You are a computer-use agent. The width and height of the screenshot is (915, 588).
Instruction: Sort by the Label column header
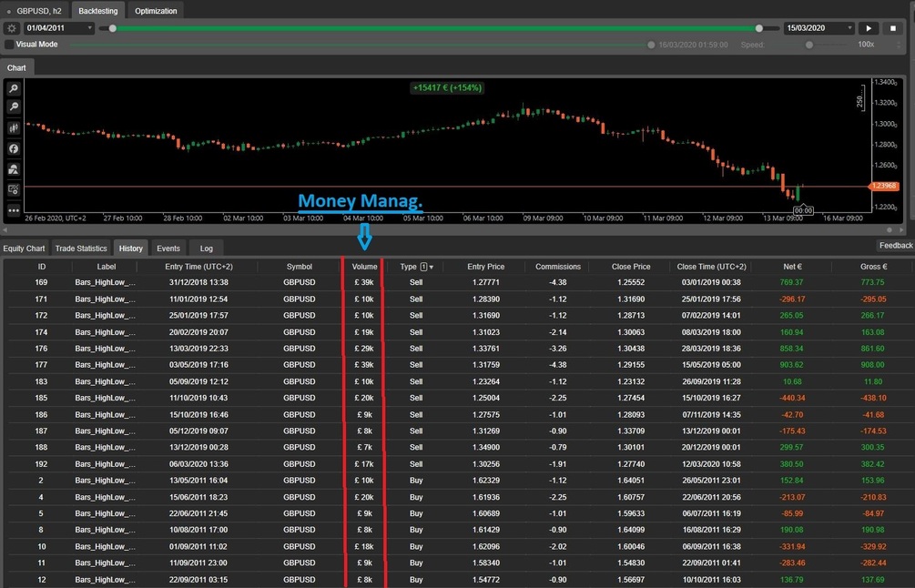pos(107,267)
